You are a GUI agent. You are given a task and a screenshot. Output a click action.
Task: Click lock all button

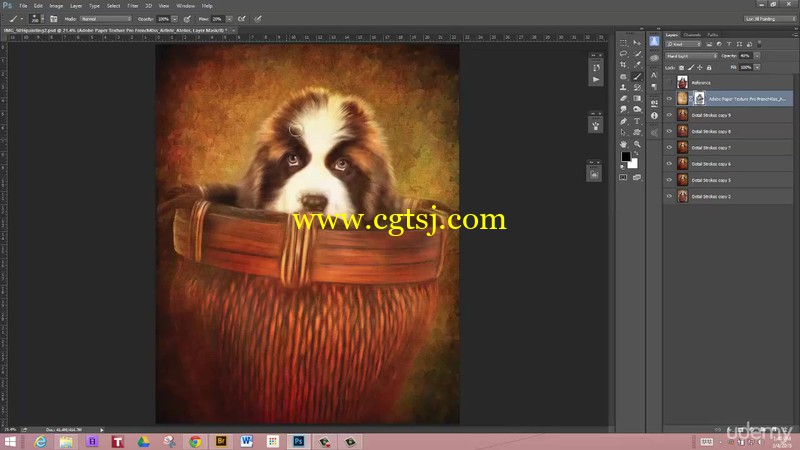[x=709, y=67]
